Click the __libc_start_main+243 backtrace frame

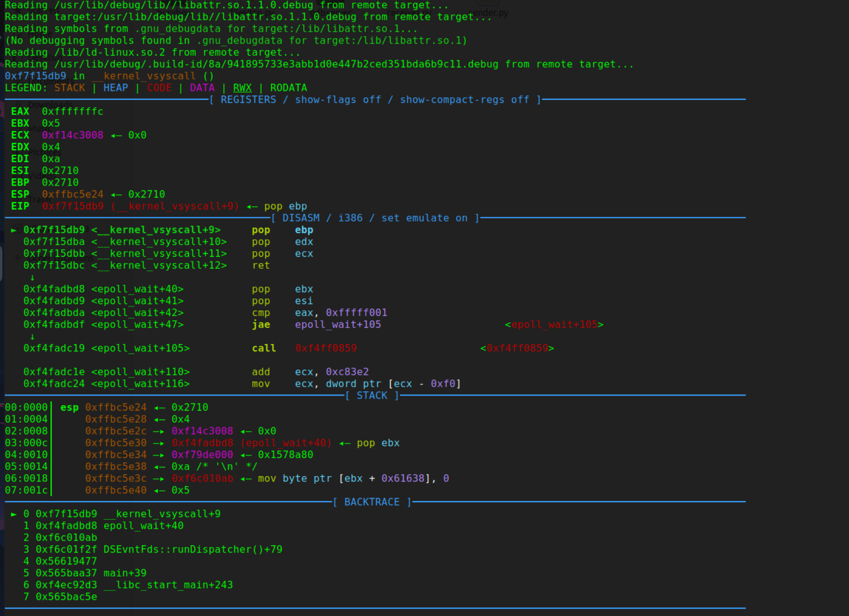click(x=168, y=585)
